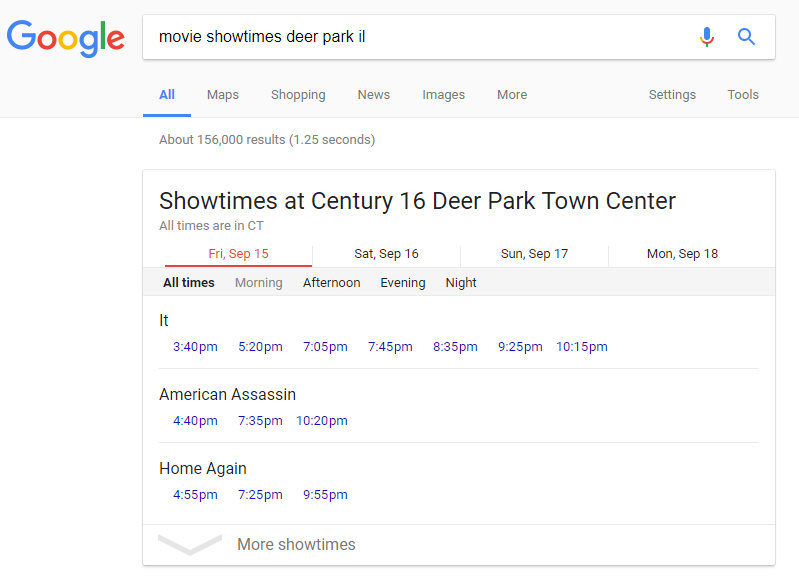Open the Shopping search tab
Screen dimensions: 799x582
pos(298,95)
